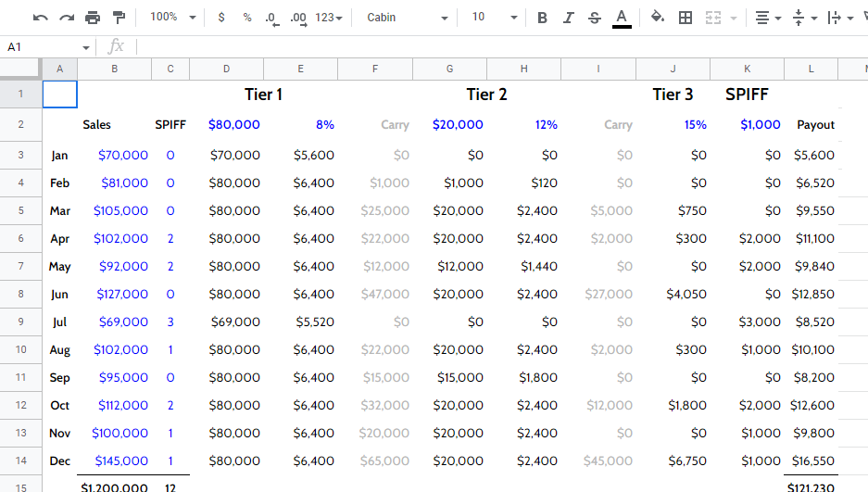Open the fill color picker
The image size is (868, 492).
point(658,18)
